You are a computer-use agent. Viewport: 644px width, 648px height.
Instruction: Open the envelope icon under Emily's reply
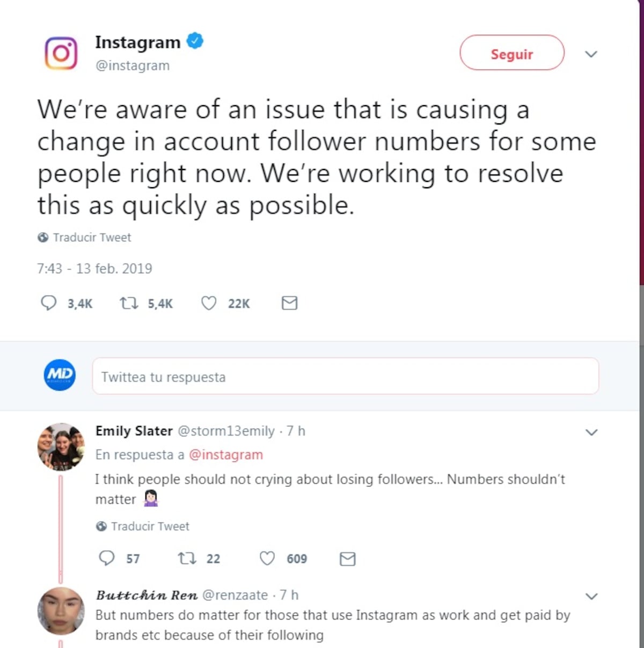pyautogui.click(x=347, y=558)
